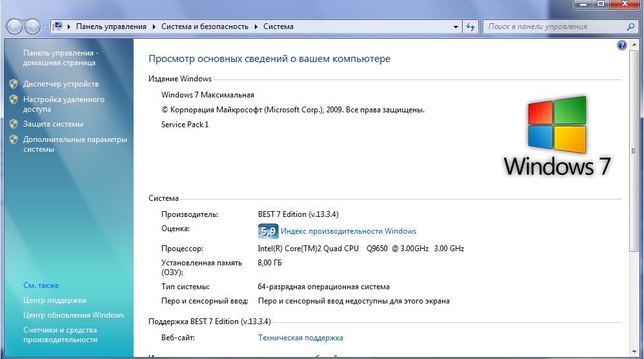
Task: Click the Back navigation arrow button
Action: click(14, 27)
